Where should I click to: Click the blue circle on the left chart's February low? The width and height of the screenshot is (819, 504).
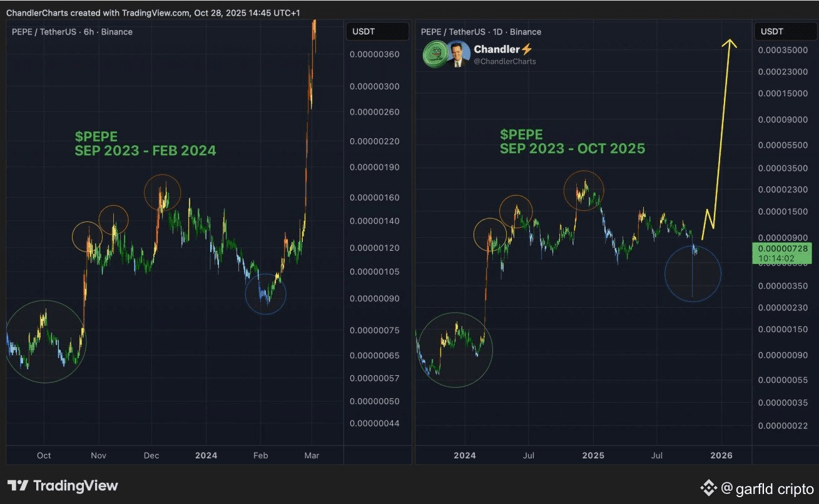[x=265, y=294]
